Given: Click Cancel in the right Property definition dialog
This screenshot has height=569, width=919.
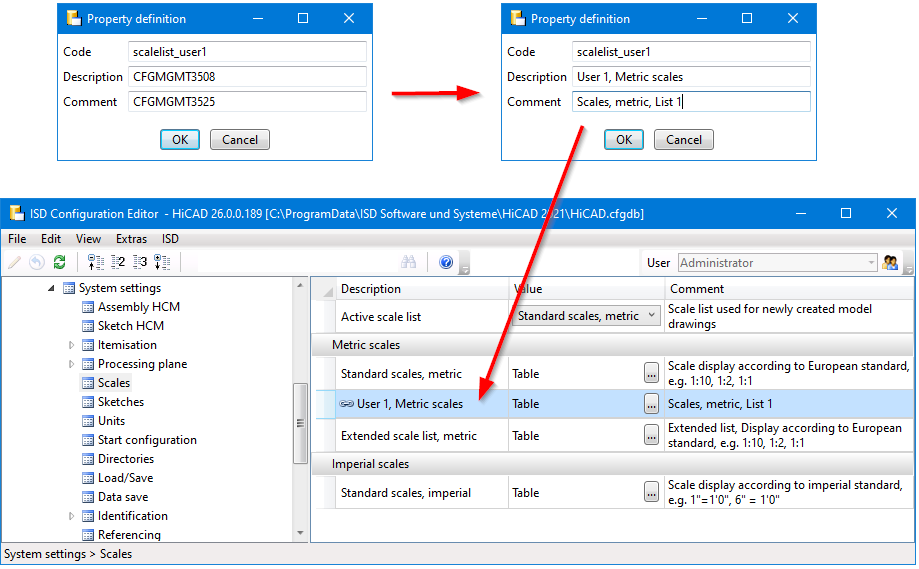Looking at the screenshot, I should tap(684, 139).
